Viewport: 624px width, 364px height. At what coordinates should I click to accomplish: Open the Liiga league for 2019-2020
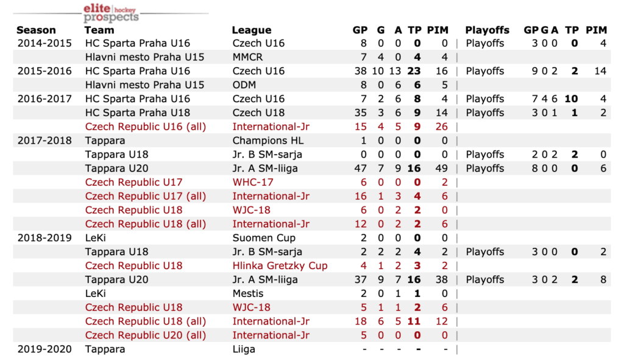[x=244, y=349]
